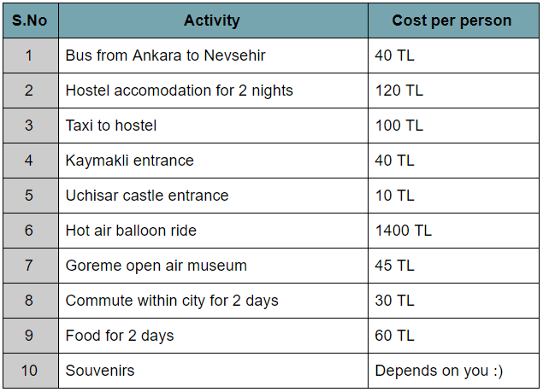Viewport: 543px width, 392px height.
Task: Click the Commute within city cell
Action: [x=172, y=301]
